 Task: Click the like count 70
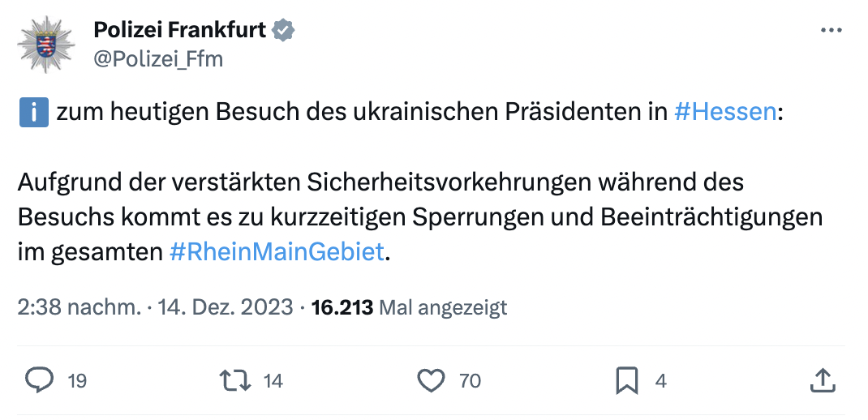click(471, 380)
